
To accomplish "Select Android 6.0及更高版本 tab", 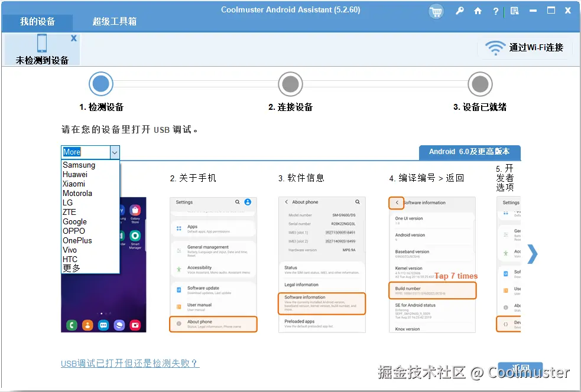I will (x=469, y=152).
